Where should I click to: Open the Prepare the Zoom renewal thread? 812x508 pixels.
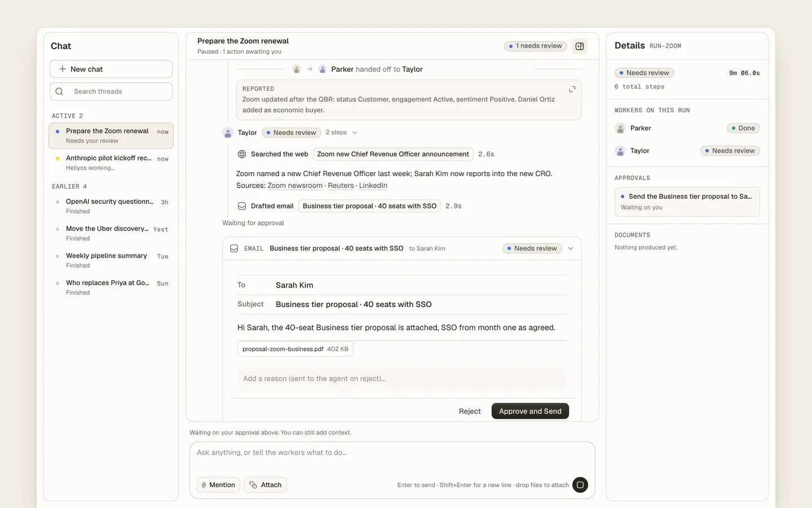coord(111,135)
